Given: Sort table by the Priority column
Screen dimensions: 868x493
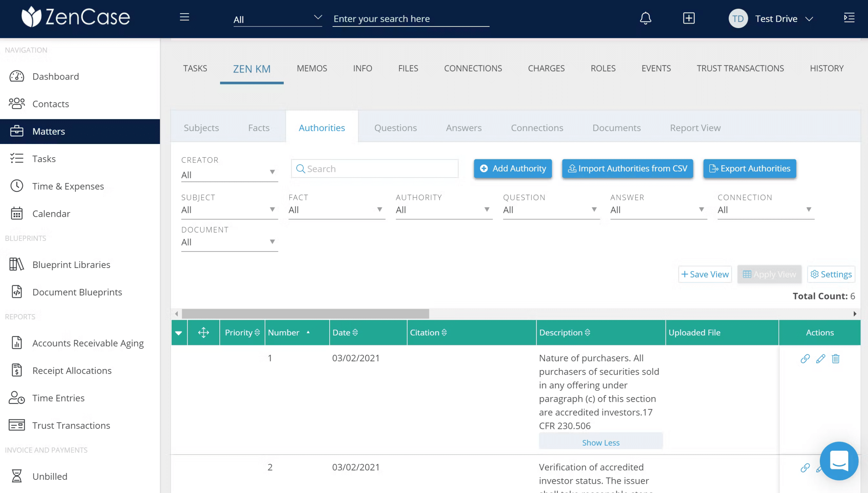Looking at the screenshot, I should pyautogui.click(x=242, y=332).
